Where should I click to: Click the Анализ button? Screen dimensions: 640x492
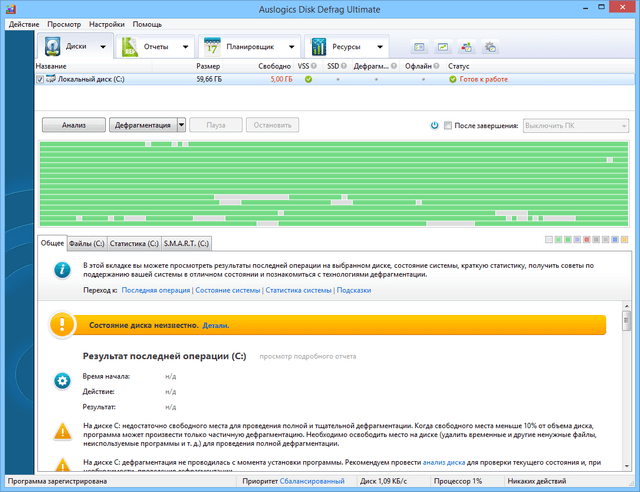pos(73,125)
